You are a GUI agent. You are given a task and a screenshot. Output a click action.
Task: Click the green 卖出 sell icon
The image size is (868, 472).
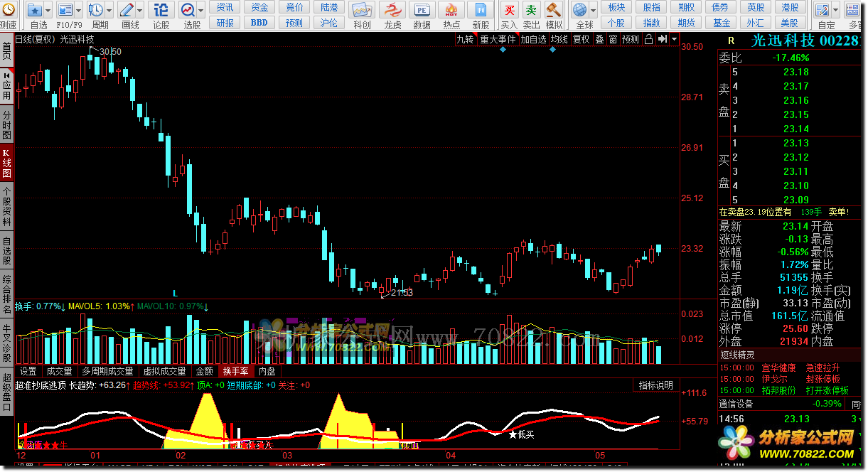click(x=531, y=10)
